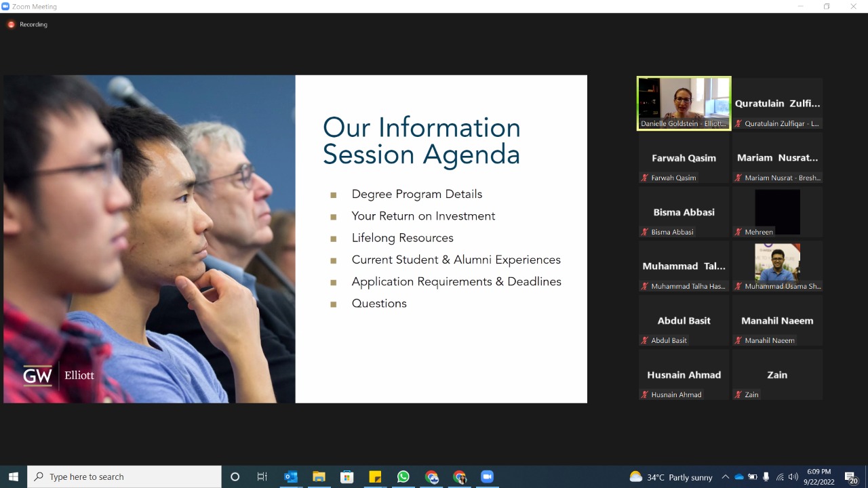The image size is (868, 488).
Task: Open the volume control in the tray
Action: (x=793, y=477)
